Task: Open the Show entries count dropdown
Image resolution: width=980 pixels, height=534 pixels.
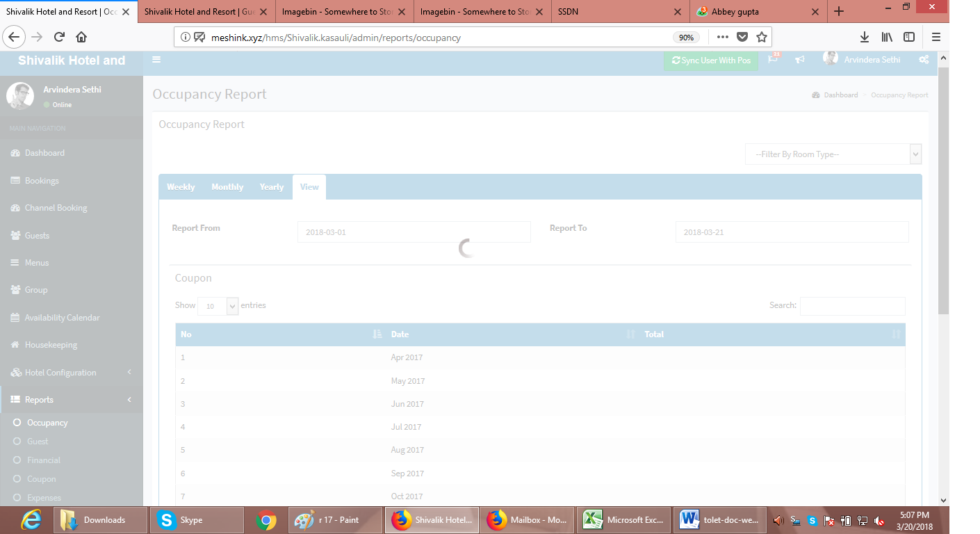Action: coord(218,306)
